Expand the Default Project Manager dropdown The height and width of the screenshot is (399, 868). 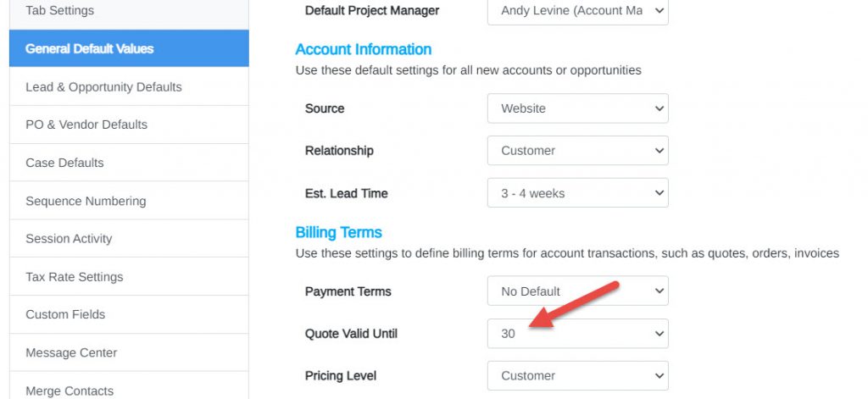[x=577, y=10]
